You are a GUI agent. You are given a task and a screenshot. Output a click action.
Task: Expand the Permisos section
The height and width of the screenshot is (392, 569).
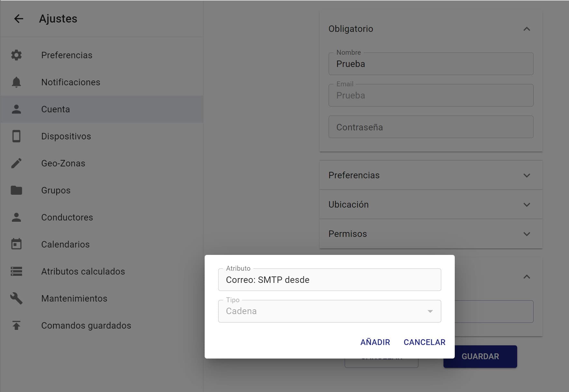[x=431, y=234]
